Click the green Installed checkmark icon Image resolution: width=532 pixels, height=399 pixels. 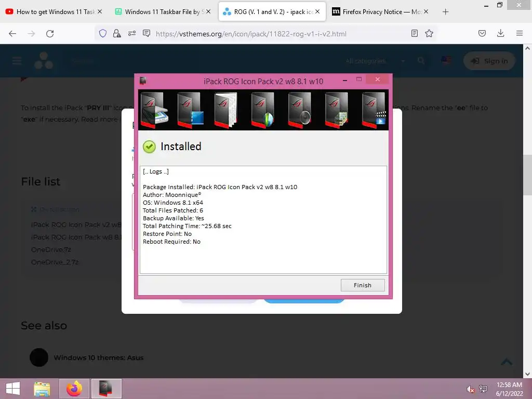tap(149, 147)
